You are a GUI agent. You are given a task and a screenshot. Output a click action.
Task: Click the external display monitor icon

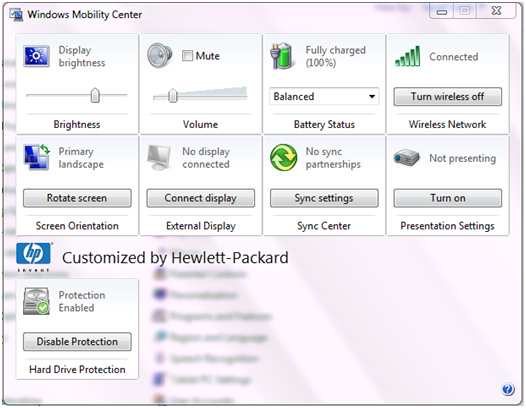pos(159,157)
